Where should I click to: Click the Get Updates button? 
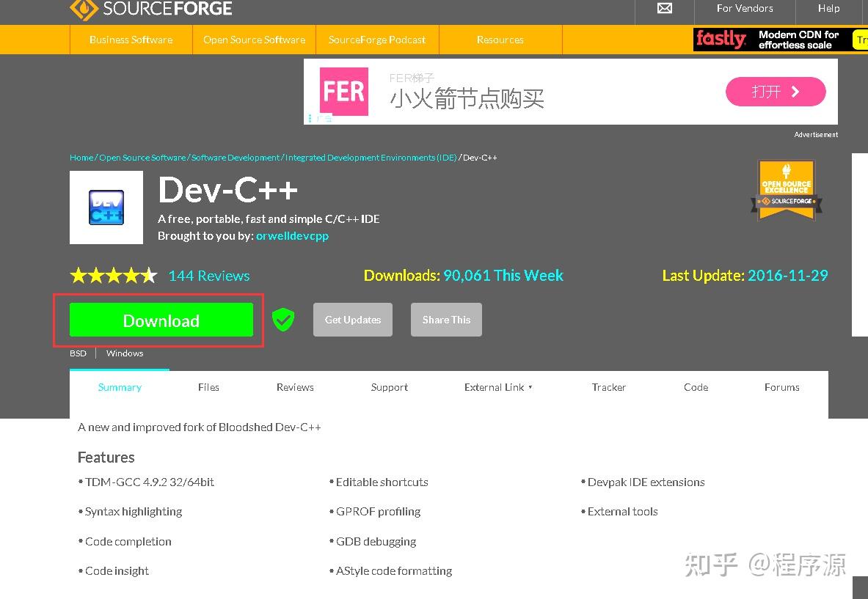point(352,320)
